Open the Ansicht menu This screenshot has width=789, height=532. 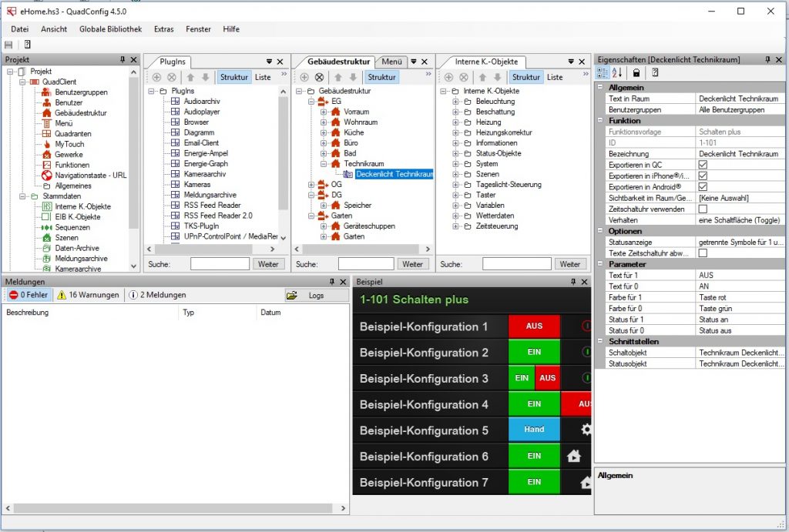click(54, 29)
